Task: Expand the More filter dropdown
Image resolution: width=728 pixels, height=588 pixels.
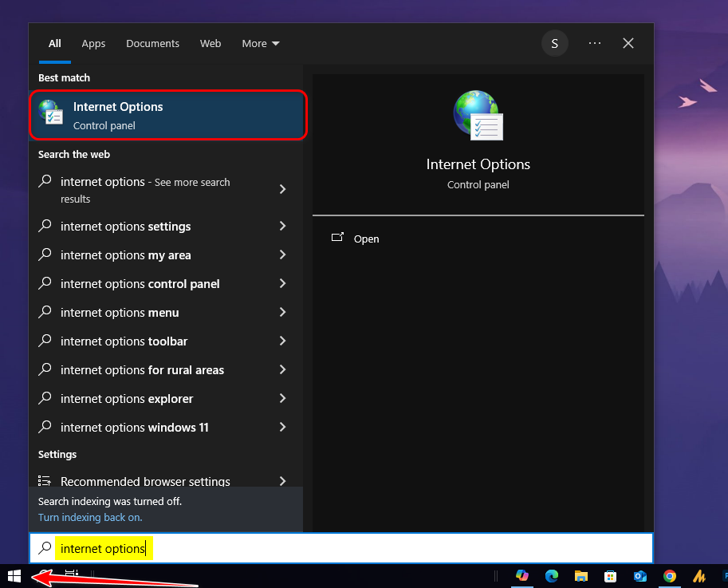Action: pos(261,44)
